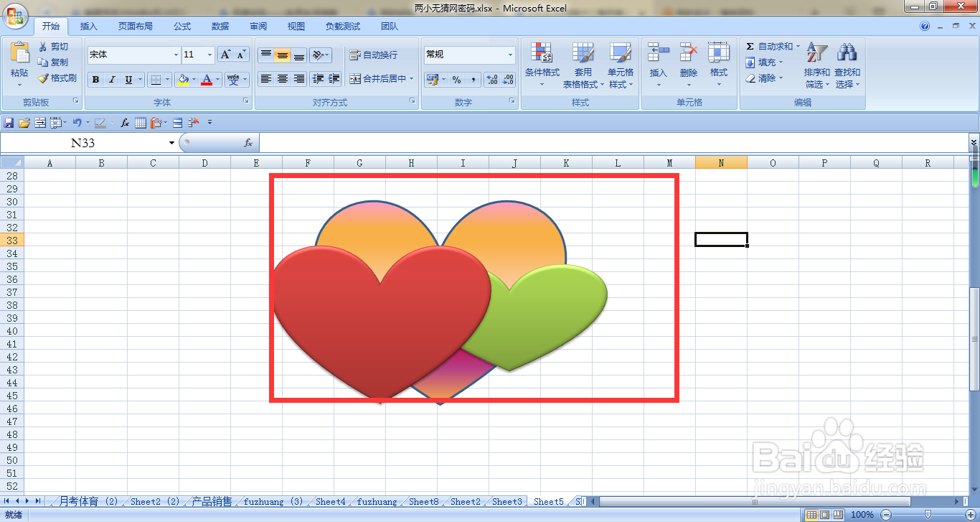Click Undo arrow in quick access toolbar
Image resolution: width=980 pixels, height=522 pixels.
(x=76, y=123)
